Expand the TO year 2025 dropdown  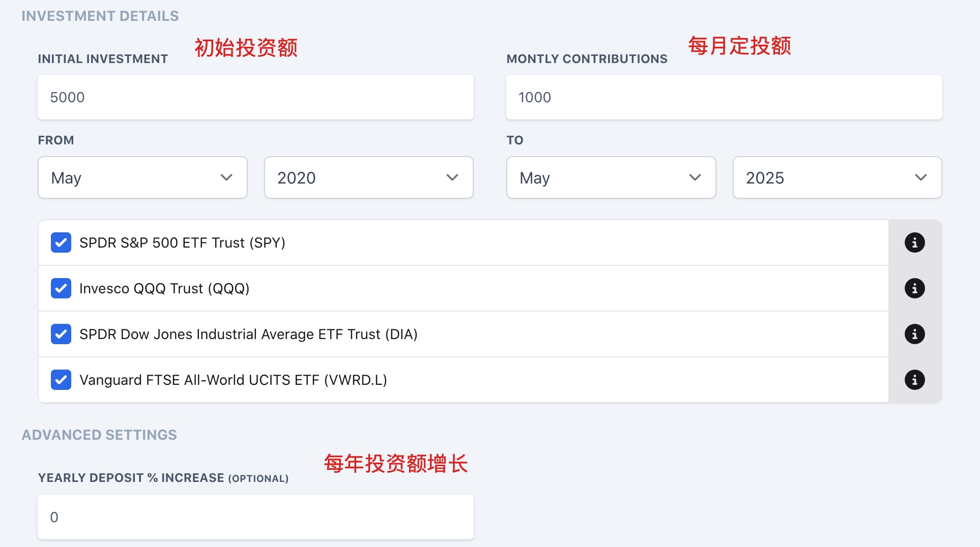point(837,177)
